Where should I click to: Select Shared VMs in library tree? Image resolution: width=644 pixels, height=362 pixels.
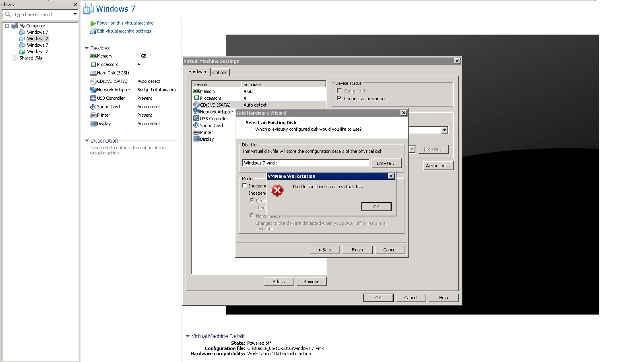pos(31,58)
